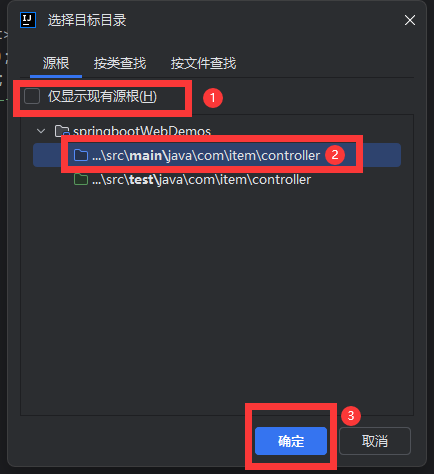The width and height of the screenshot is (434, 474).
Task: Click the blue main source folder icon
Action: (x=81, y=155)
